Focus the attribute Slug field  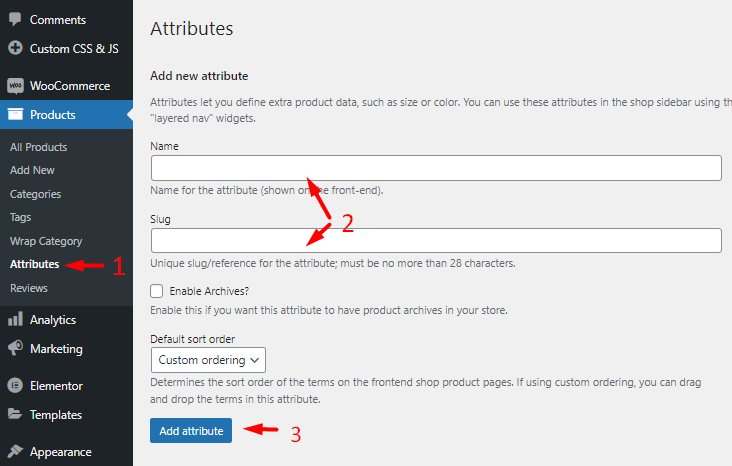[x=436, y=240]
